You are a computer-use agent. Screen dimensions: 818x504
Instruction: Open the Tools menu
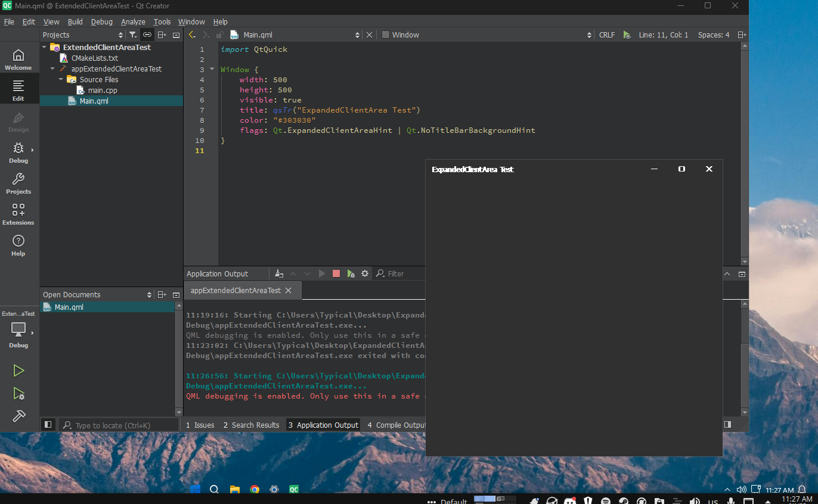coord(162,22)
